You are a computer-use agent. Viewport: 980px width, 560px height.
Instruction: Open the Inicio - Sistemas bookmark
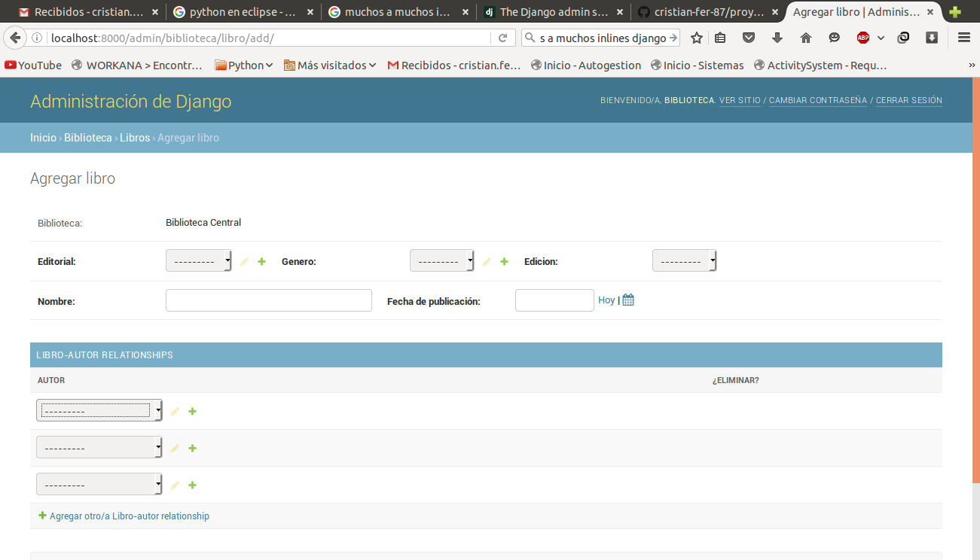[x=698, y=65]
